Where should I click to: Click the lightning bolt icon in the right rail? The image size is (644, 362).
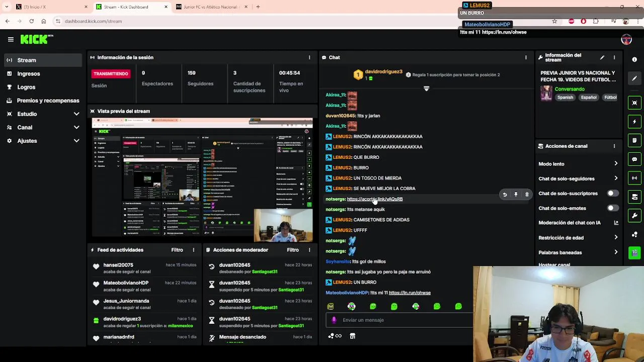click(x=634, y=122)
